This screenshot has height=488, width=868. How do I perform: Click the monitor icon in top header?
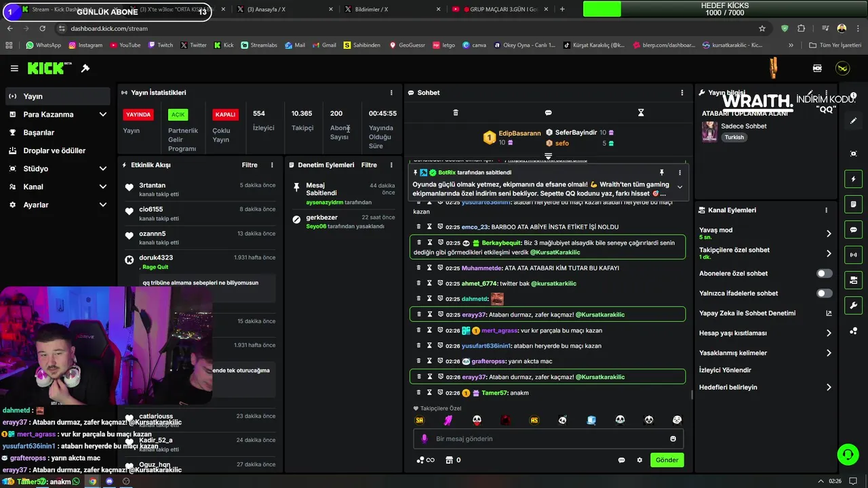click(817, 68)
